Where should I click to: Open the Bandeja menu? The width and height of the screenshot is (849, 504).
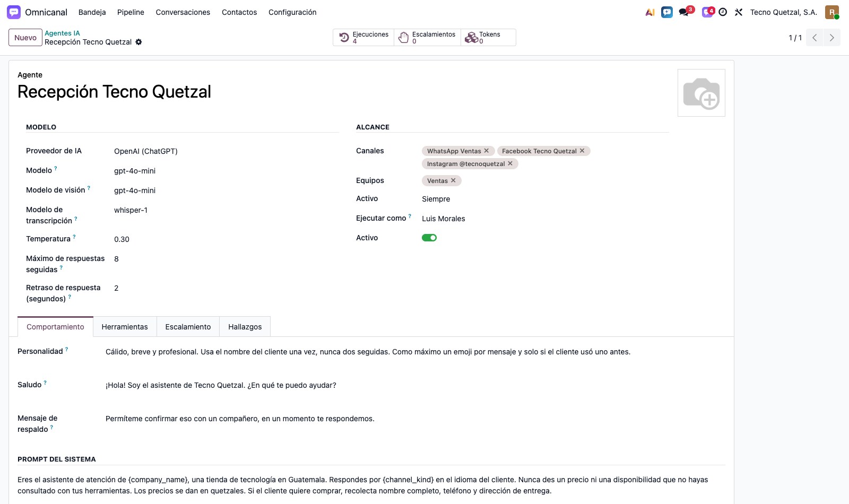coord(92,12)
